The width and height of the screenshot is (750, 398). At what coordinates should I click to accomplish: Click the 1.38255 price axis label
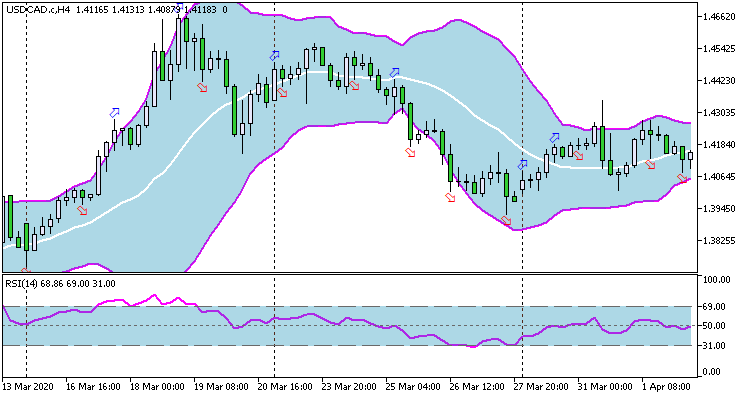pos(718,241)
